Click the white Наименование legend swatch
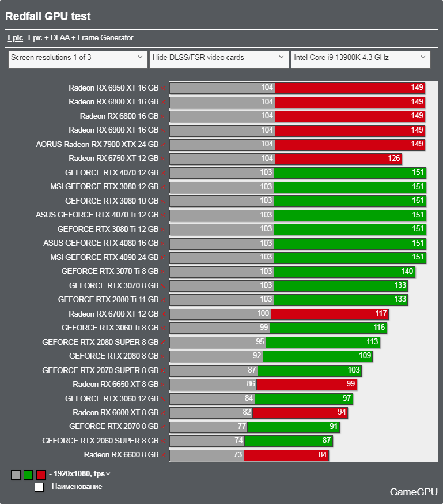443x504 pixels. click(39, 487)
